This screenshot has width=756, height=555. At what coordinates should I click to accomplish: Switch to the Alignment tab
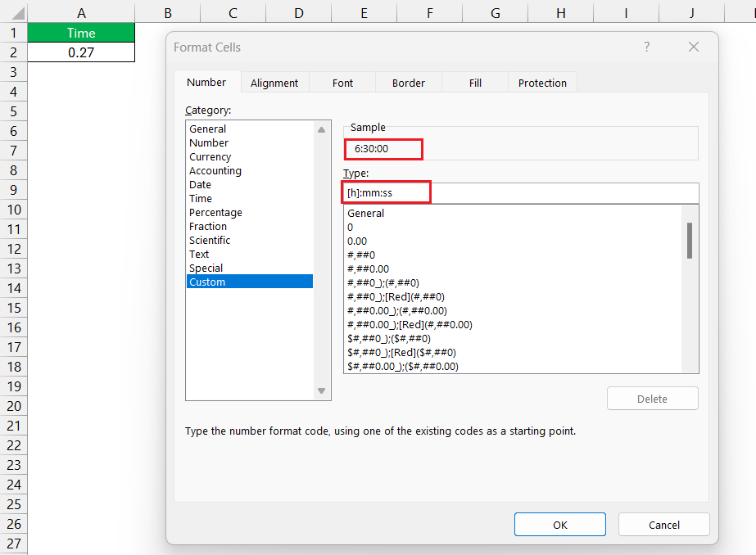click(274, 83)
